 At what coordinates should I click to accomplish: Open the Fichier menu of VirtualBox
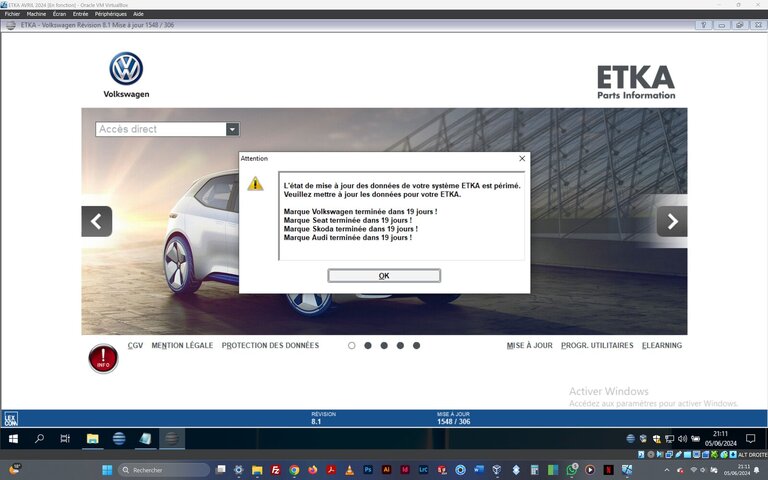point(12,14)
